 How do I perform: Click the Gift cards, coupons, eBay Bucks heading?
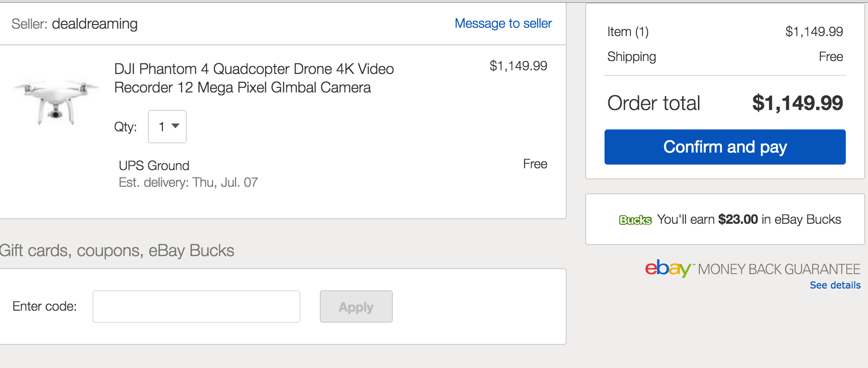[x=117, y=251]
